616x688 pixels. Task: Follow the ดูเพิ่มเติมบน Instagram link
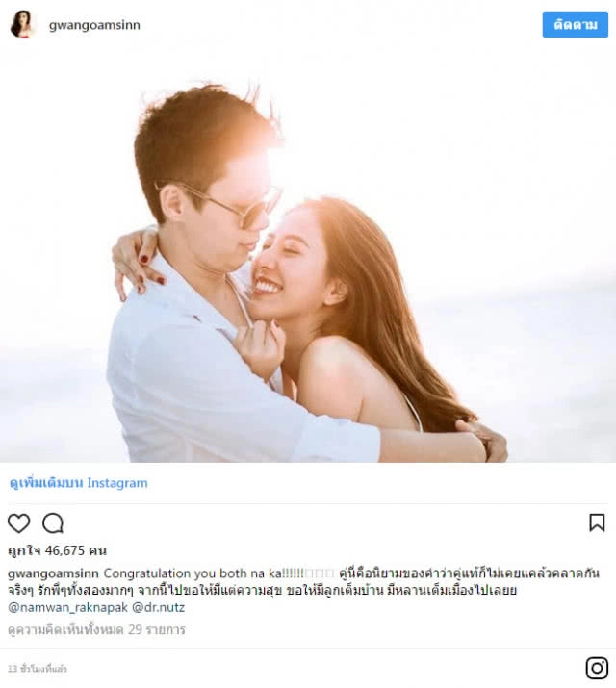click(x=79, y=483)
